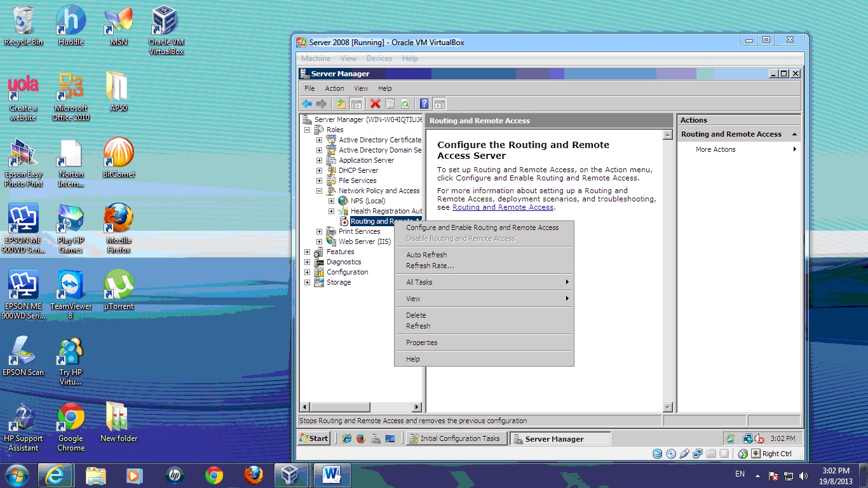Toggle Show/Hide Action Pane toolbar icon
Image resolution: width=868 pixels, height=488 pixels.
439,104
